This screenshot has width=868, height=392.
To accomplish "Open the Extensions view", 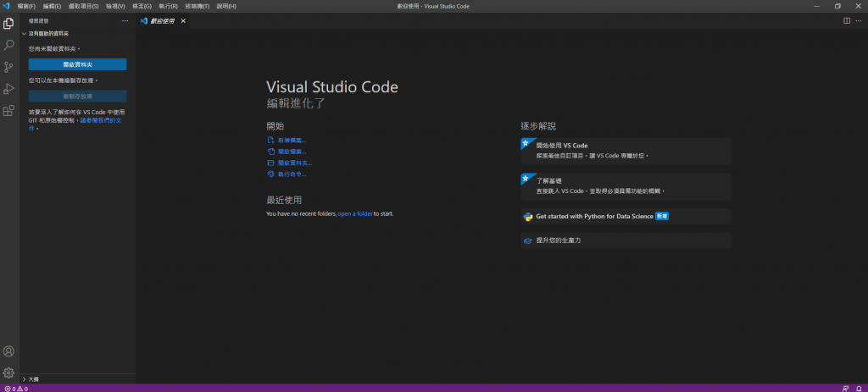I will tap(8, 111).
